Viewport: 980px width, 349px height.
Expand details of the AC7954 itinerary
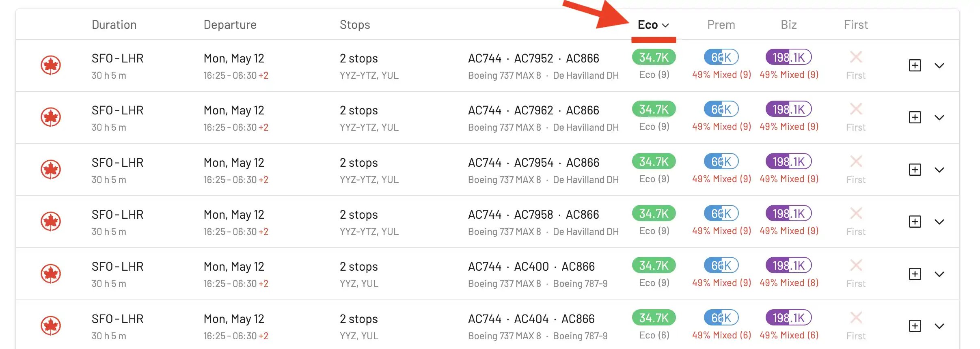pos(939,170)
